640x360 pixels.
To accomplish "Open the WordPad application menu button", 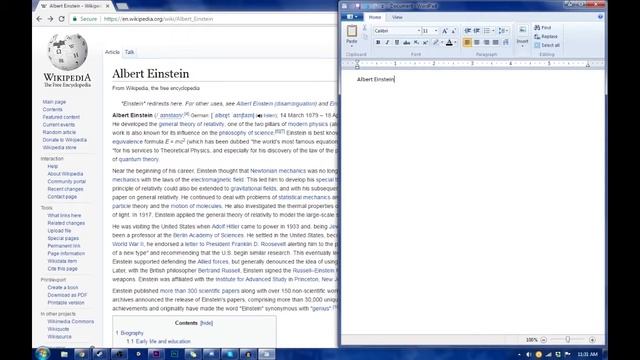I will pos(351,17).
